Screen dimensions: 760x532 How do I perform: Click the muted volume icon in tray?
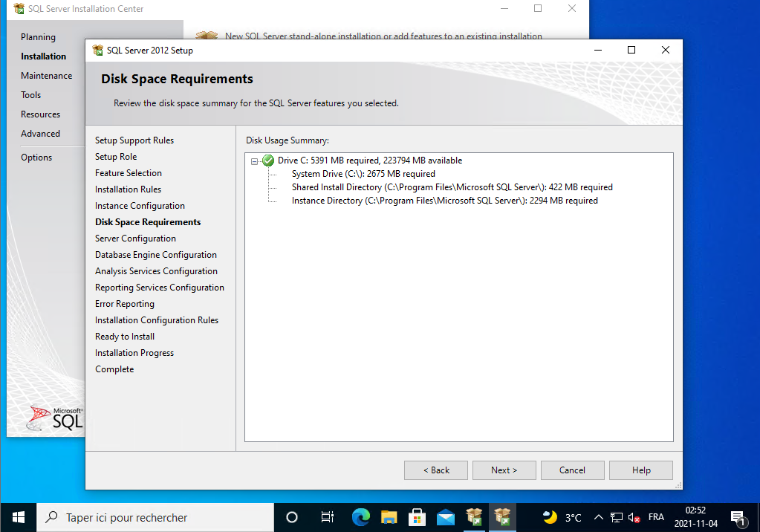point(634,517)
